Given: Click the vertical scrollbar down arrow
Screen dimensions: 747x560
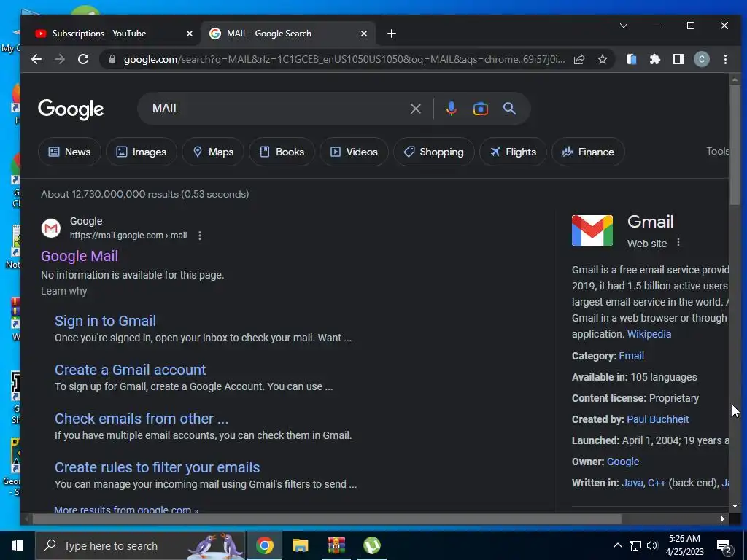Looking at the screenshot, I should [x=735, y=506].
